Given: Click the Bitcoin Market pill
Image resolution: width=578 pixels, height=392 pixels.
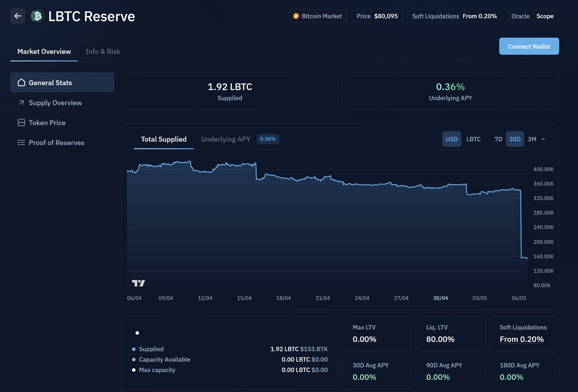Looking at the screenshot, I should pos(317,16).
